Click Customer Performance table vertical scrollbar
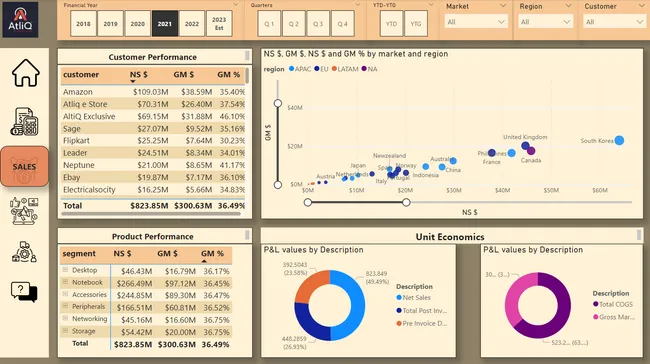This screenshot has height=364, width=650. pos(247,76)
